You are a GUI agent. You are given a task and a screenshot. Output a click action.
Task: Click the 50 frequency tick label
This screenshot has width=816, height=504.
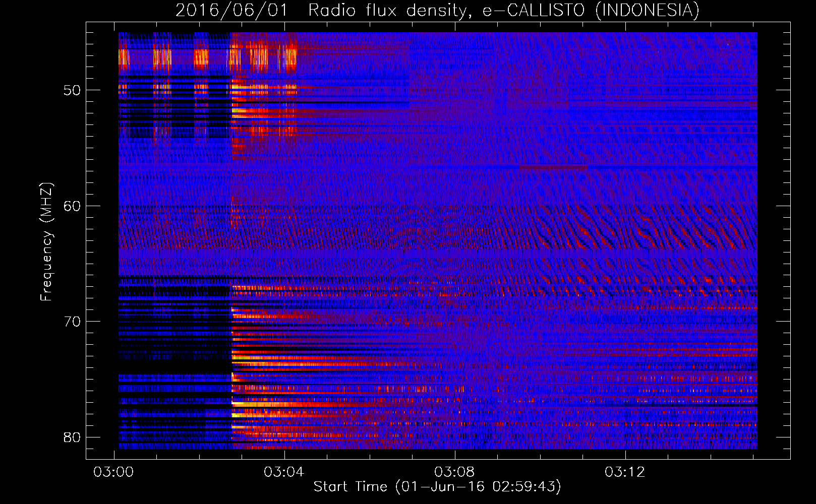pos(72,91)
